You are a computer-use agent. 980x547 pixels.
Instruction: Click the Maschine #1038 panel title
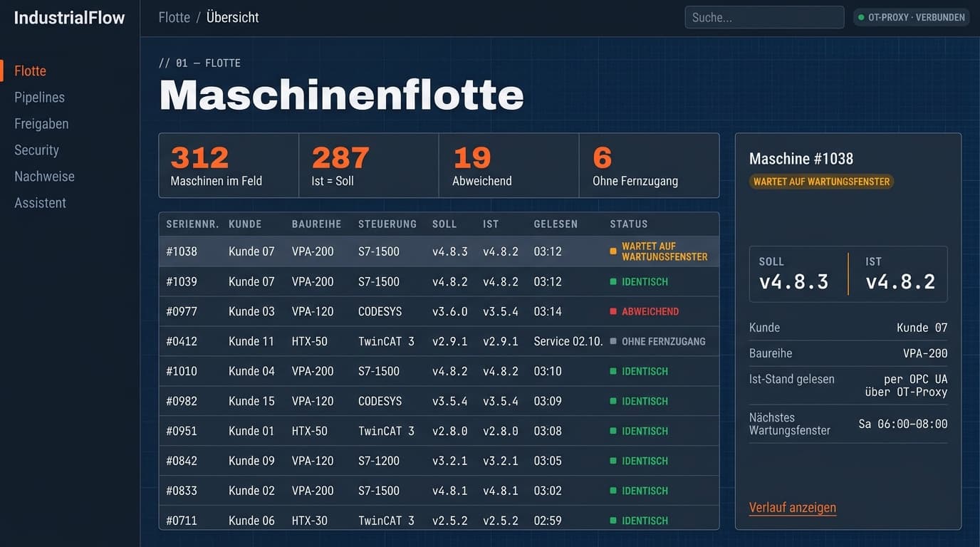point(801,159)
